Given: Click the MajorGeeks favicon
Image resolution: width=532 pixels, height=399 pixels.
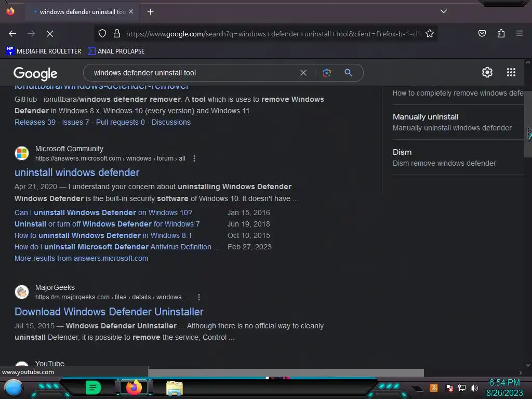Looking at the screenshot, I should (x=22, y=292).
